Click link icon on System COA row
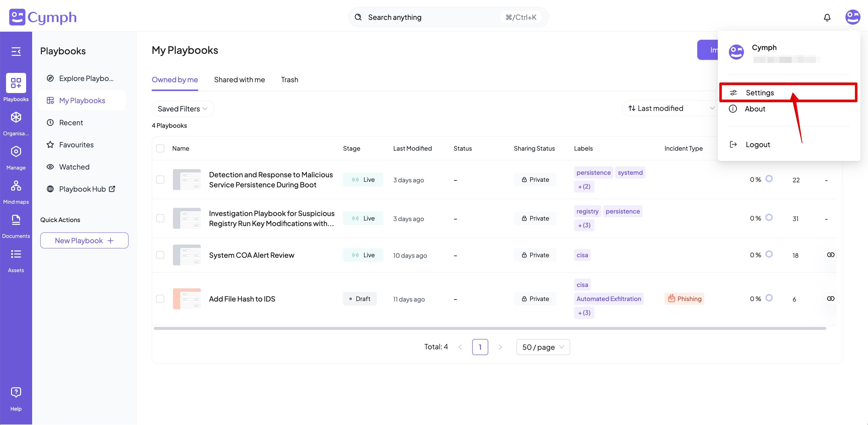Image resolution: width=868 pixels, height=425 pixels. (x=831, y=255)
